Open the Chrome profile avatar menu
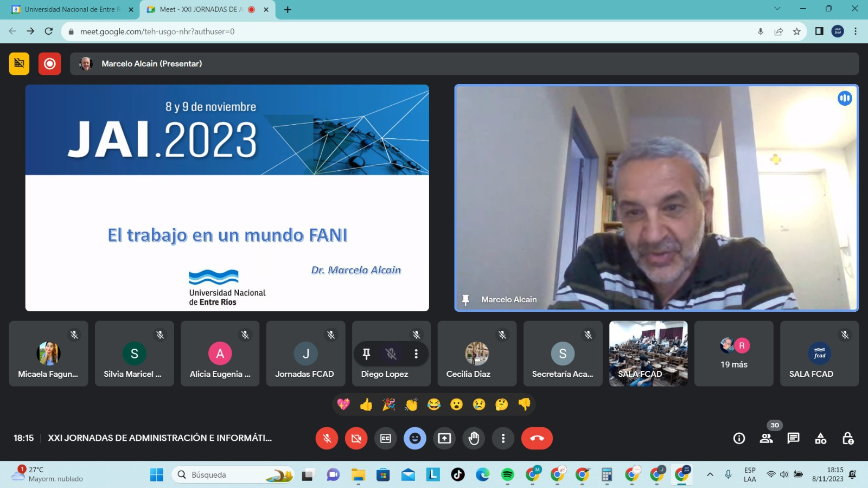Image resolution: width=868 pixels, height=488 pixels. (x=838, y=31)
